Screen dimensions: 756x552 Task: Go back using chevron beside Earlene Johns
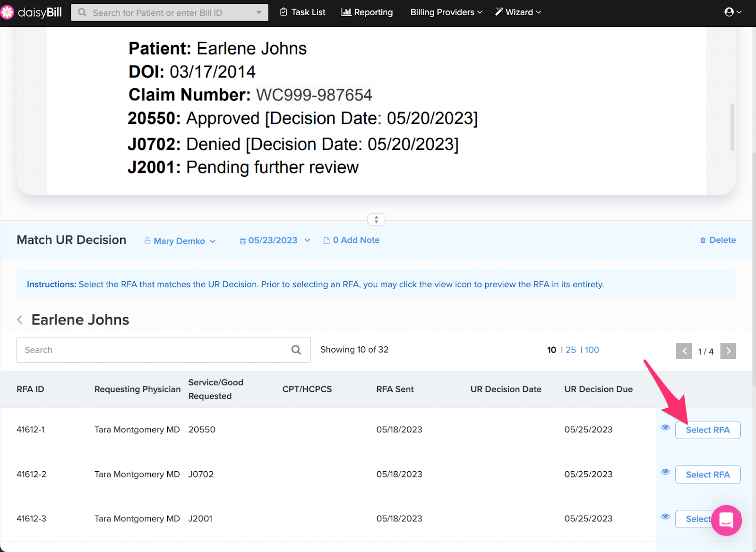pyautogui.click(x=20, y=320)
